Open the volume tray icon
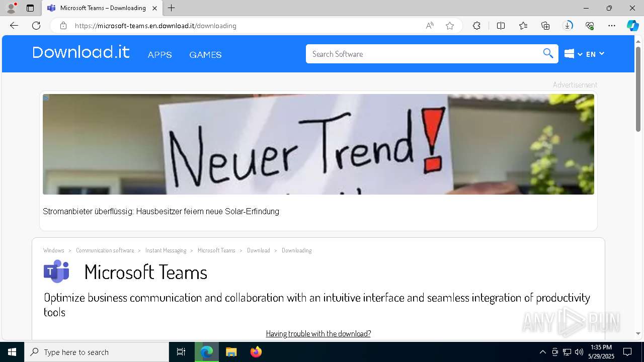Viewport: 644px width, 362px height. tap(579, 352)
